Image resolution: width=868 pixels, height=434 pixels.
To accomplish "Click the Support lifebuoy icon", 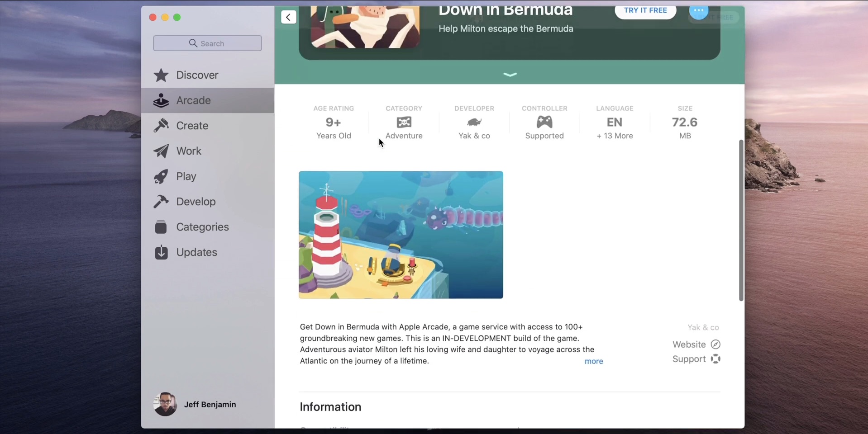I will 715,359.
